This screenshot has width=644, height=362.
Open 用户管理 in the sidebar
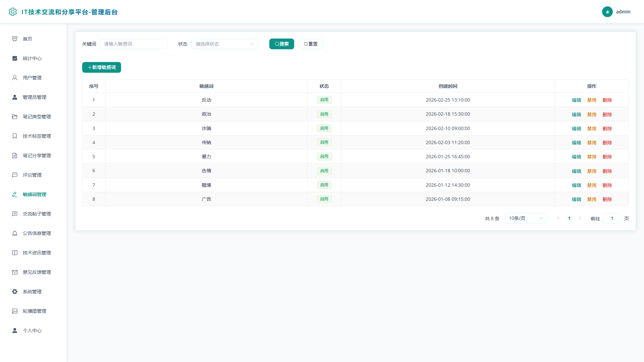pos(34,78)
